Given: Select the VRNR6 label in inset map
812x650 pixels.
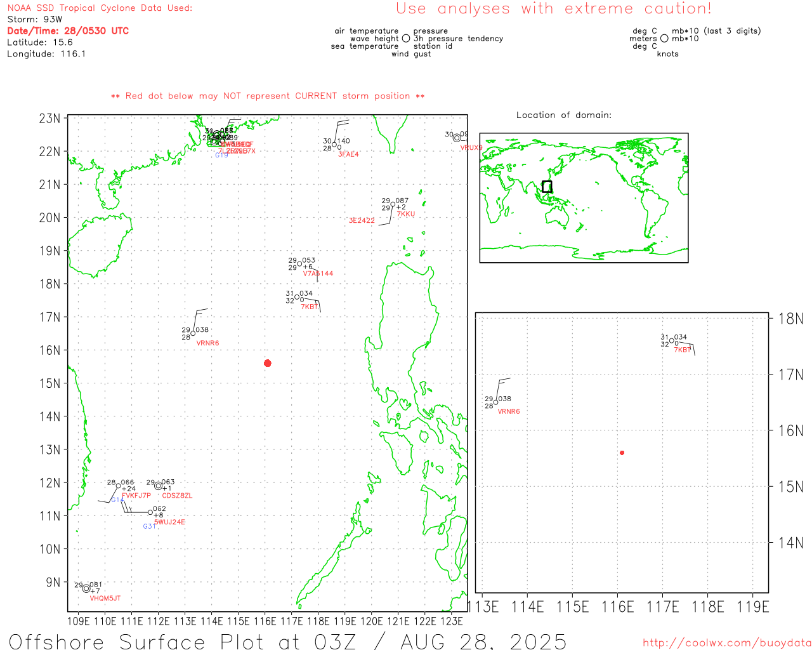Looking at the screenshot, I should point(509,412).
